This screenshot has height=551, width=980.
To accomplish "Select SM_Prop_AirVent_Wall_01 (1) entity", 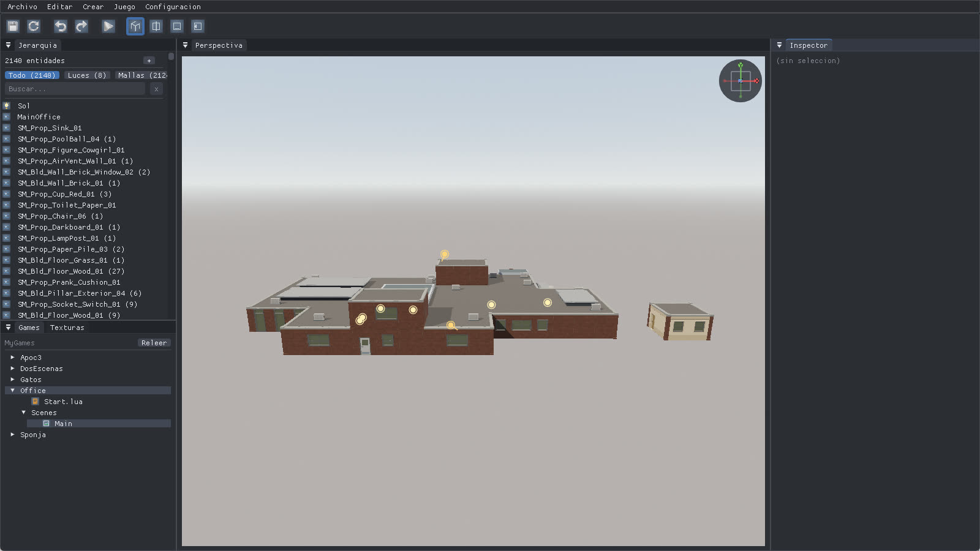I will (75, 161).
